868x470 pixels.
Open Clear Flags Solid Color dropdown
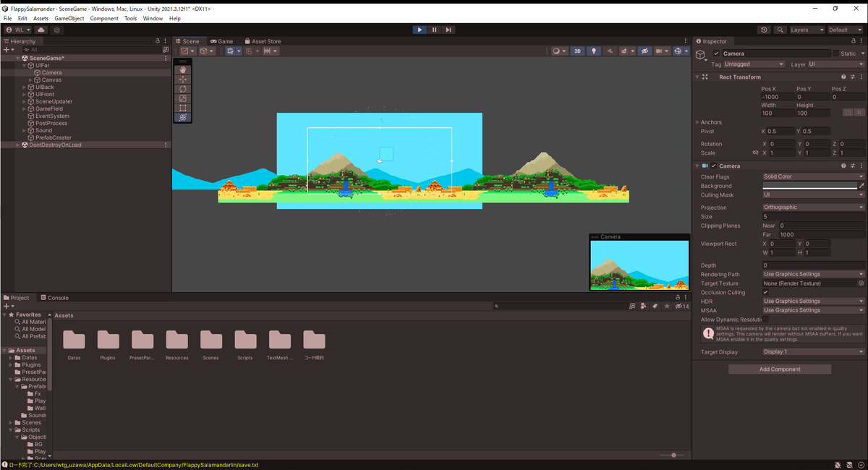[814, 176]
